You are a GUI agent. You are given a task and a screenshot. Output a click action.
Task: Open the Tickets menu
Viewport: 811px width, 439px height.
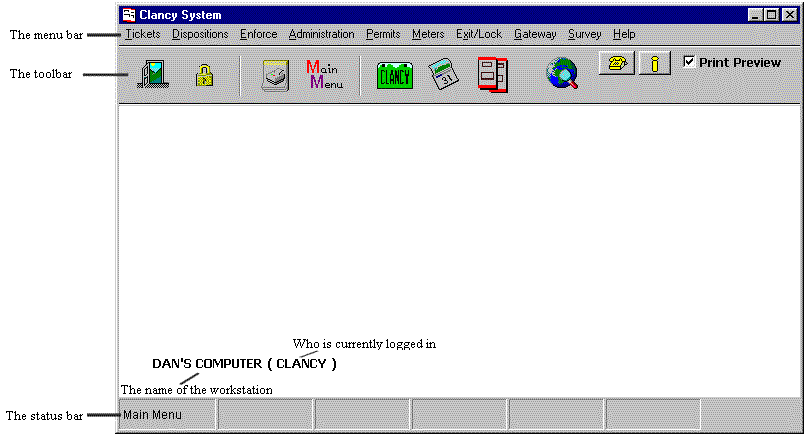click(x=143, y=34)
